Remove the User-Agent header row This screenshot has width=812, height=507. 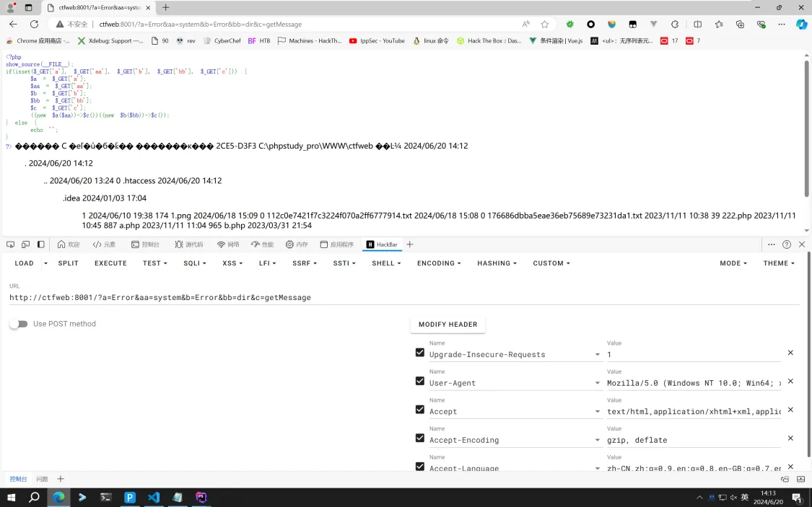(790, 381)
